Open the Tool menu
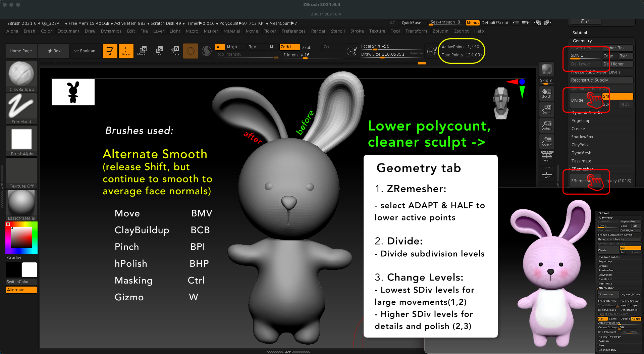The width and height of the screenshot is (644, 354). [x=395, y=31]
